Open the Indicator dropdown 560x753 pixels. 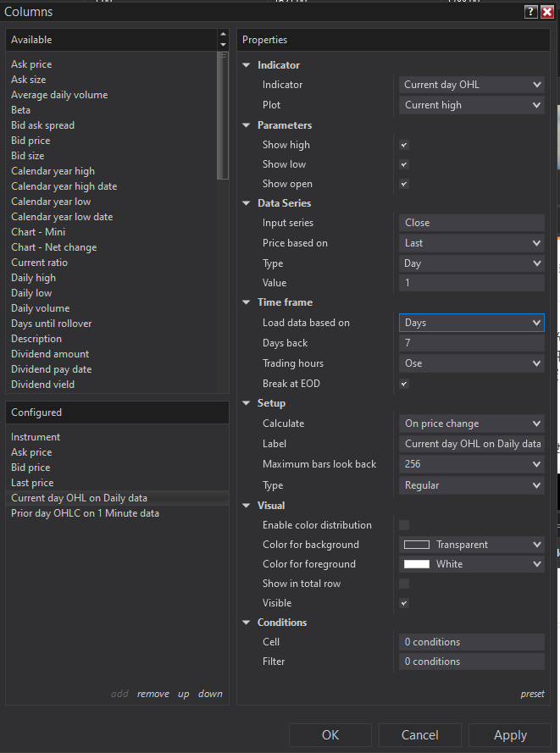(x=472, y=85)
